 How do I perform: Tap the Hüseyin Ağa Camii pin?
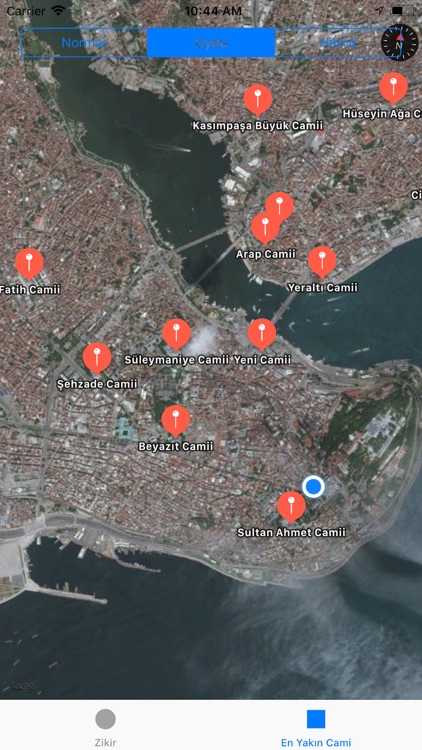(393, 88)
